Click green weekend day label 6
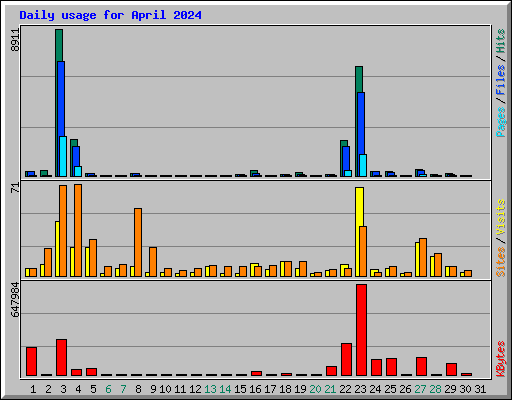This screenshot has height=400, width=512. (108, 389)
